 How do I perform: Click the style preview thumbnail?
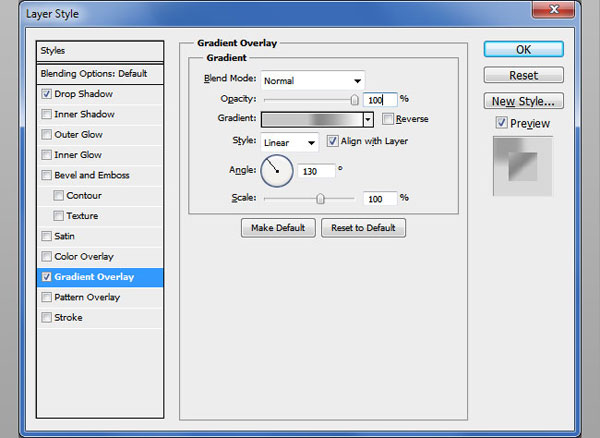click(523, 166)
